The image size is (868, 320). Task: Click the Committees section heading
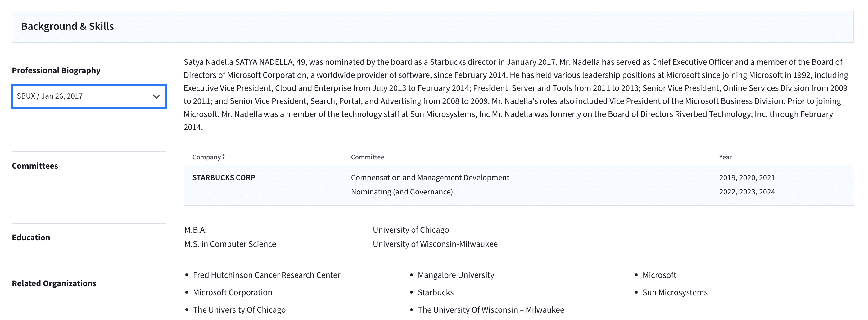click(x=35, y=166)
